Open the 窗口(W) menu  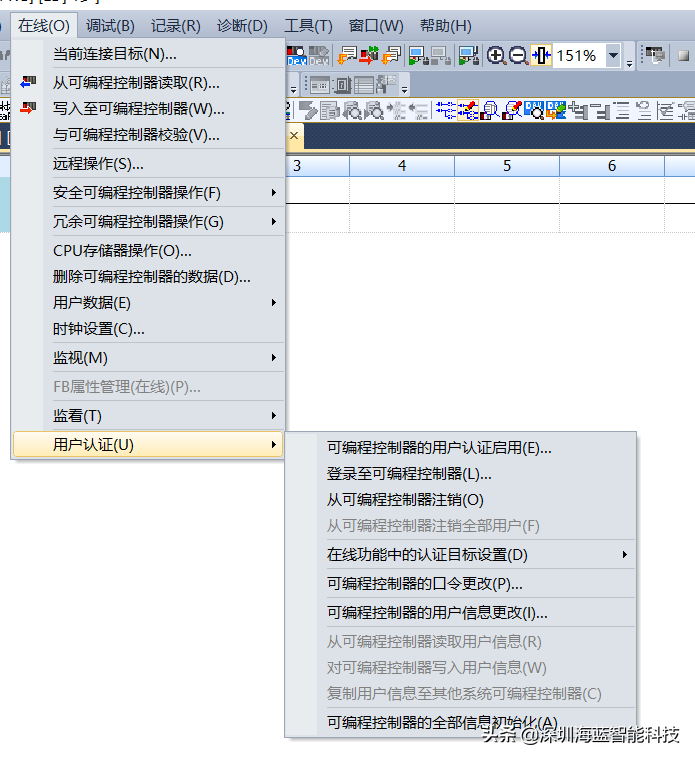pos(376,26)
